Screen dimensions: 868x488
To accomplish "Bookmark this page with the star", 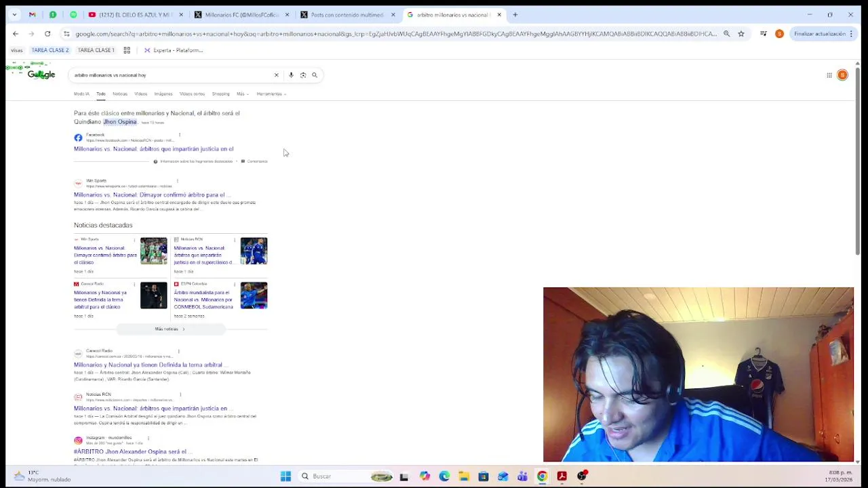I will tap(741, 33).
